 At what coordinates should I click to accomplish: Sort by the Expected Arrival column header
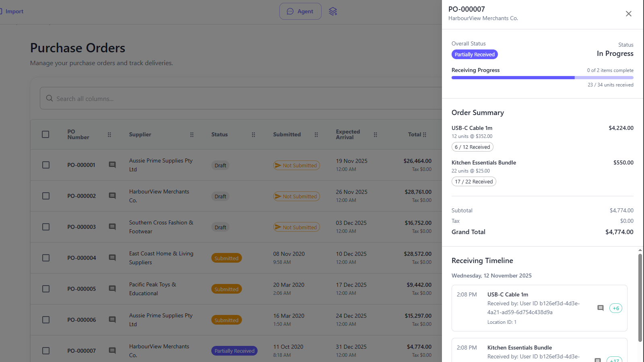pos(348,134)
